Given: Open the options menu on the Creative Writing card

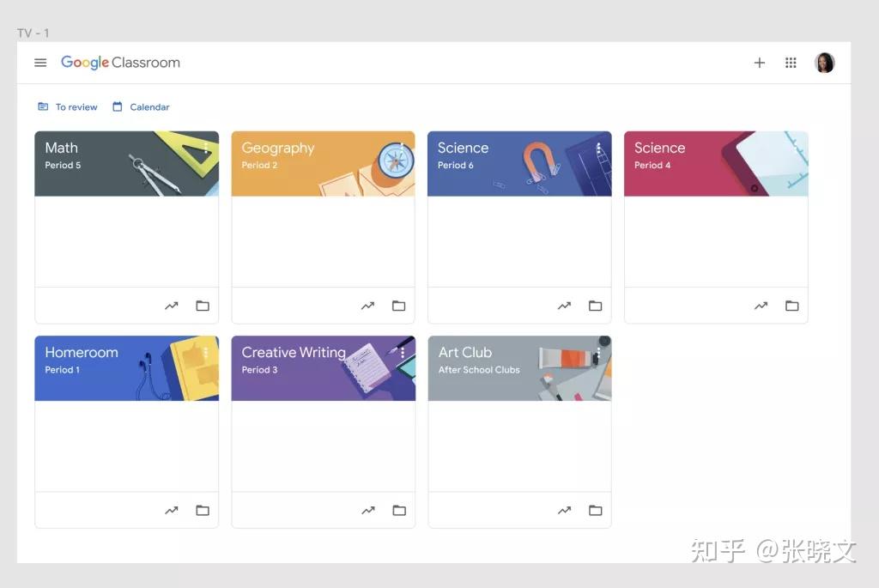Looking at the screenshot, I should click(403, 352).
